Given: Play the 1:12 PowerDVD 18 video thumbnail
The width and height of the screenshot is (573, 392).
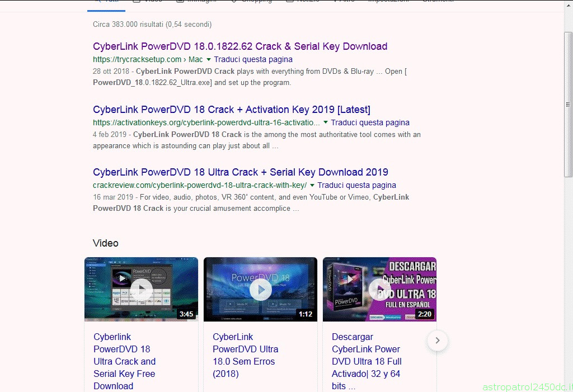Looking at the screenshot, I should (260, 289).
